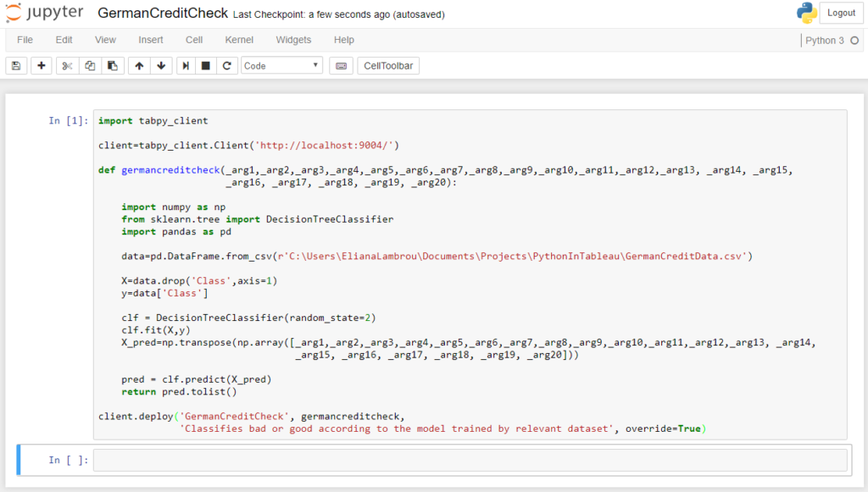Viewport: 868px width, 492px height.
Task: Interrupt the kernel with stop icon
Action: [205, 66]
